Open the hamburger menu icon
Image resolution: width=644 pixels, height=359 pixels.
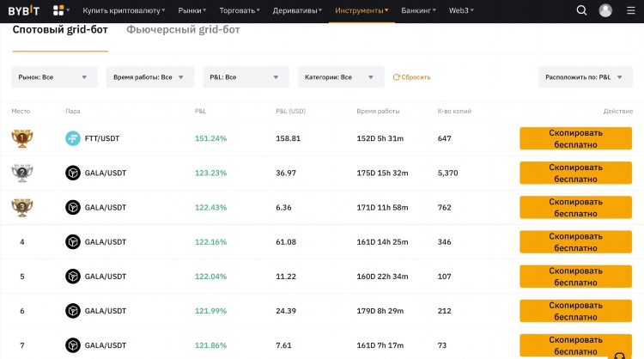pos(631,10)
